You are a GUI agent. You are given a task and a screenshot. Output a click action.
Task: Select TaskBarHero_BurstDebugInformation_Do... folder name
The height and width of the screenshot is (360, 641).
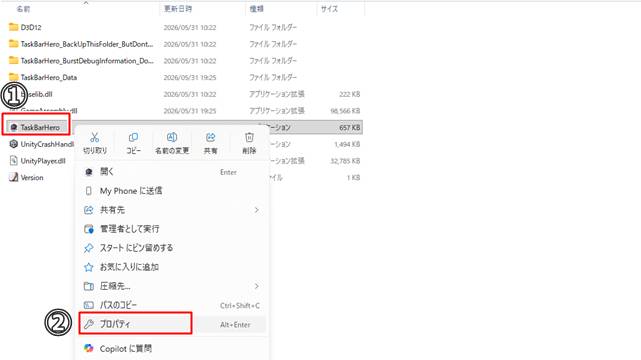[x=87, y=61]
